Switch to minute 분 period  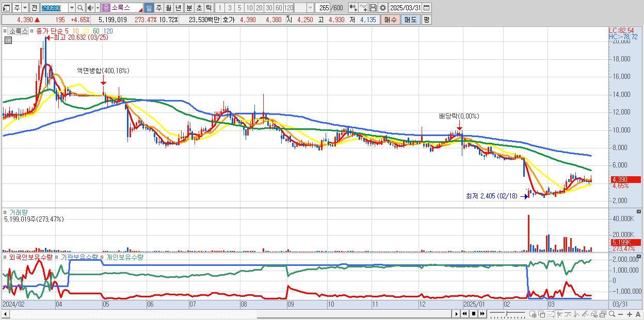pyautogui.click(x=188, y=8)
